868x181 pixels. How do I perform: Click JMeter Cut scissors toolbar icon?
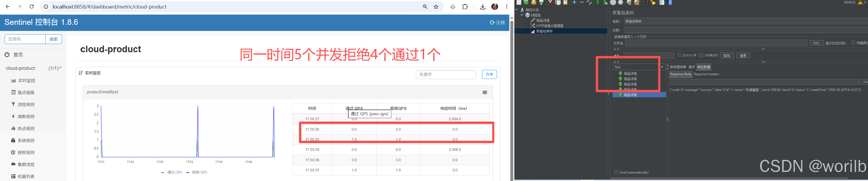(550, 2)
